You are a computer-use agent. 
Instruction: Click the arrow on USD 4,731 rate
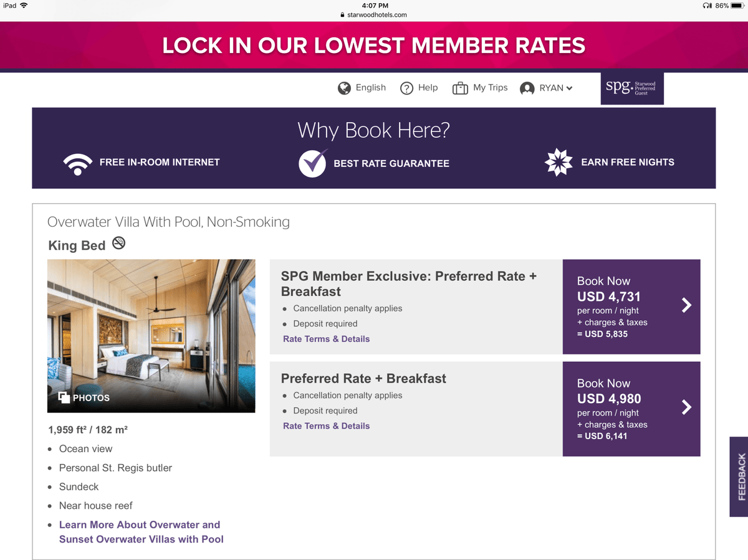[x=686, y=305]
